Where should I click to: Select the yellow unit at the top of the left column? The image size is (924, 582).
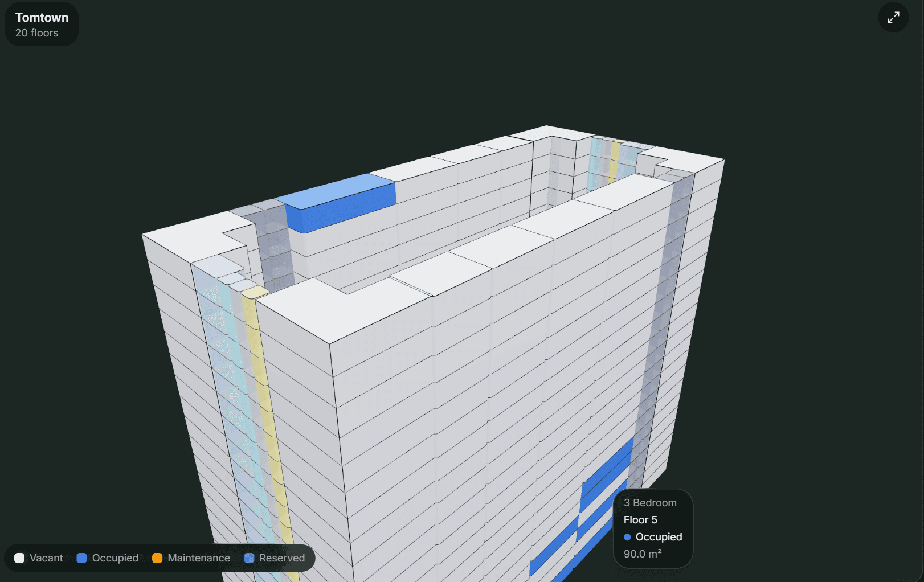click(x=255, y=293)
